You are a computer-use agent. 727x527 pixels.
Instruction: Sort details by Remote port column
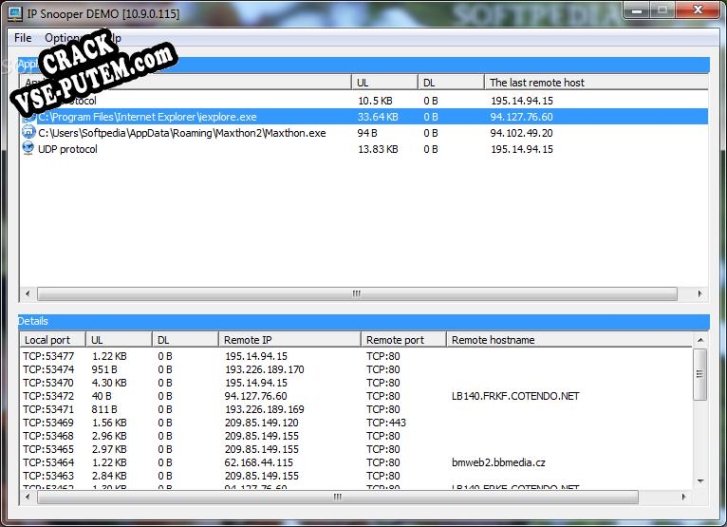[403, 340]
